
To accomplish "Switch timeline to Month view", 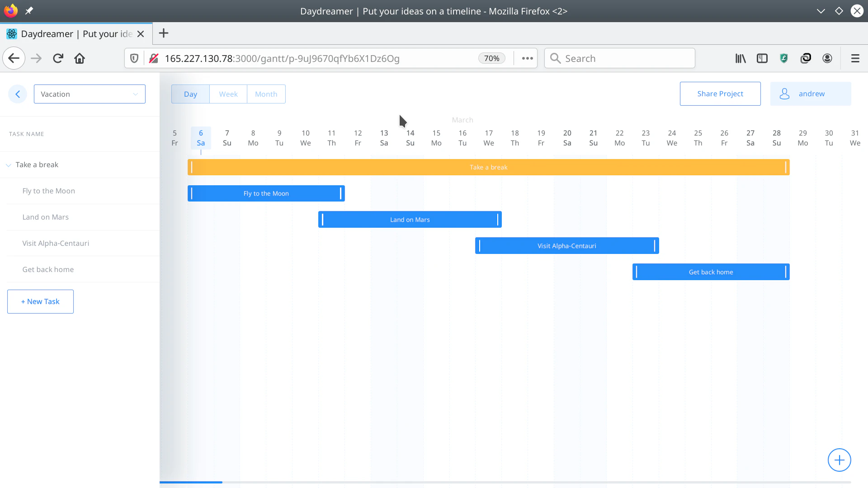I will [266, 94].
